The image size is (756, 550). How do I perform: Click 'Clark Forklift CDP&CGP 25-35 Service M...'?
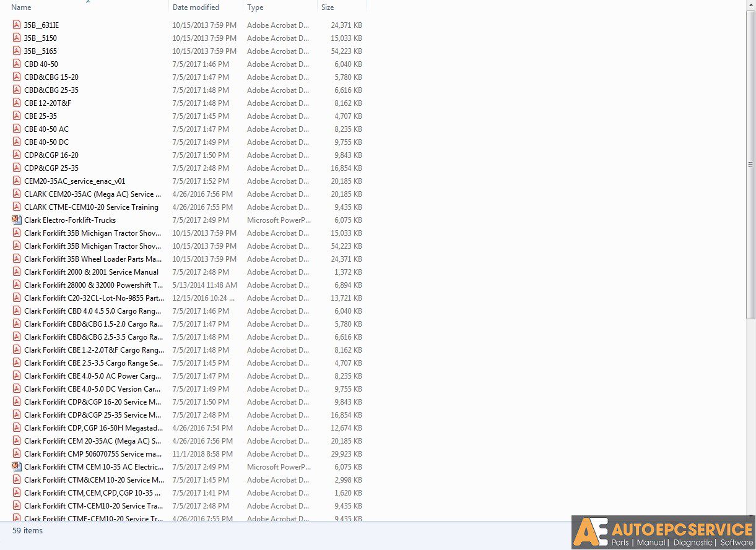(x=93, y=415)
